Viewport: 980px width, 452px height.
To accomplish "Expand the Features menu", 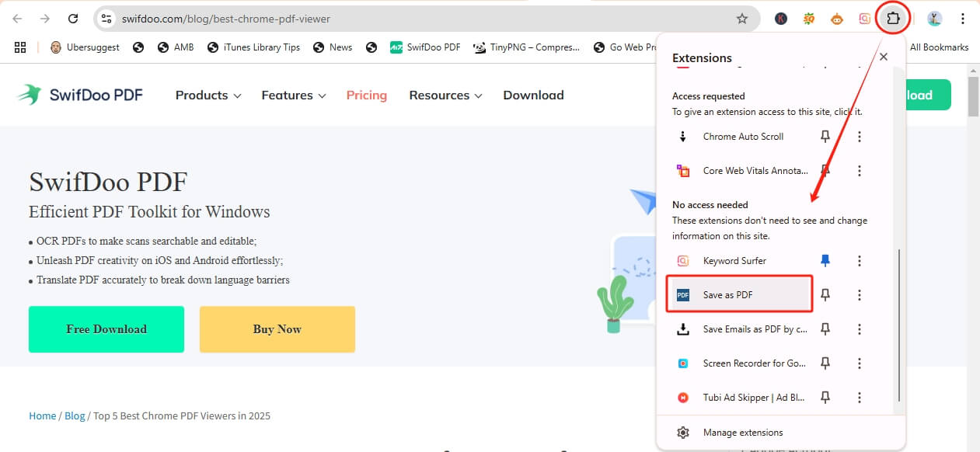I will (295, 95).
